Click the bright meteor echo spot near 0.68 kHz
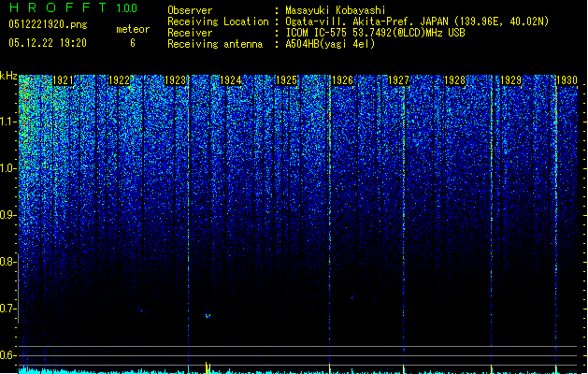 point(208,315)
